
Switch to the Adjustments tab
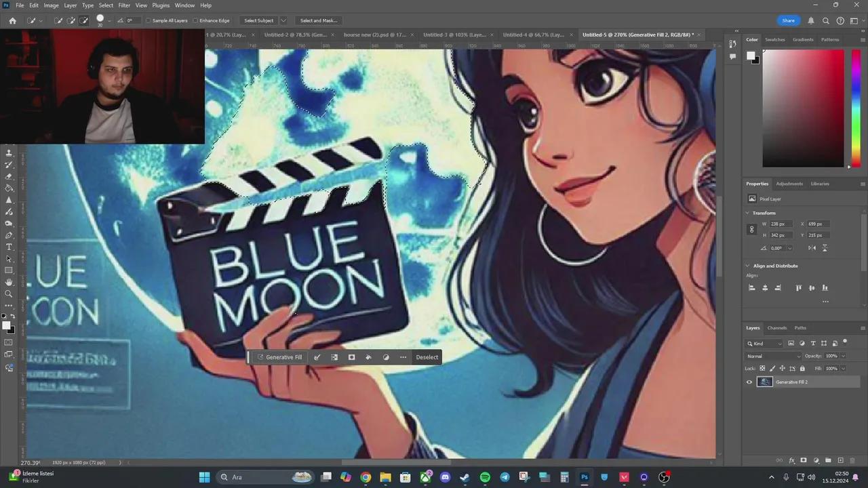789,184
